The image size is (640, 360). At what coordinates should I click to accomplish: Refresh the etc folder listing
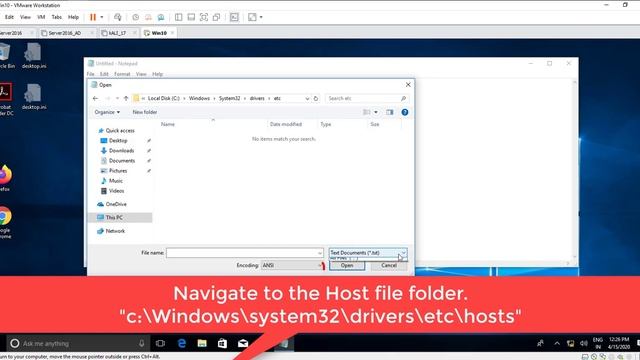(x=316, y=98)
